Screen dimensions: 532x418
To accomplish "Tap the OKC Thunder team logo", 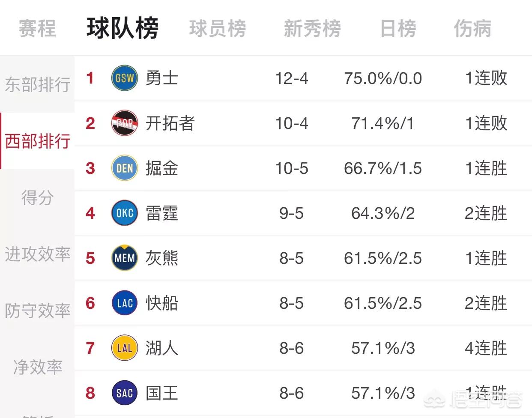I will click(125, 213).
